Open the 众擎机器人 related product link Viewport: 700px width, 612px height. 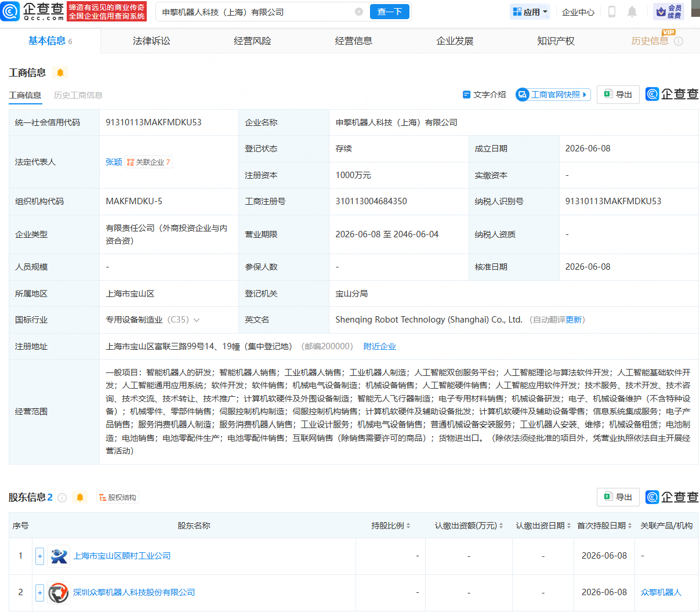tap(661, 592)
